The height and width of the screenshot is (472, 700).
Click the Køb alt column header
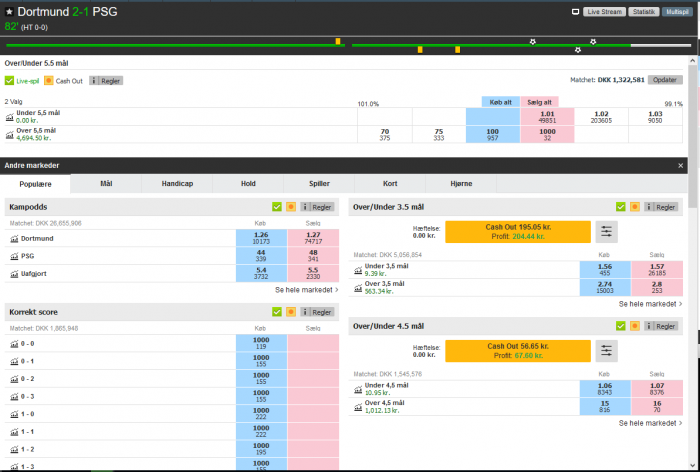(500, 102)
